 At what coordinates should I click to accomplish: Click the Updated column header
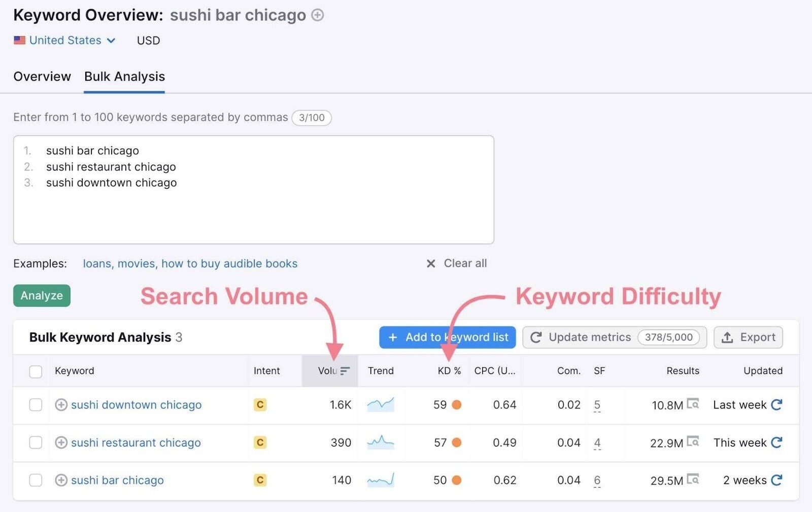pyautogui.click(x=763, y=371)
